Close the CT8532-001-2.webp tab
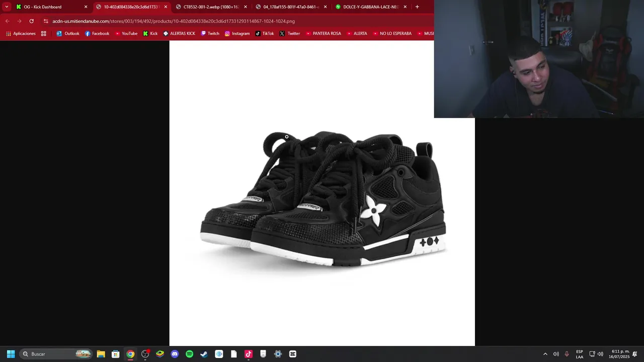The height and width of the screenshot is (362, 644). click(246, 7)
